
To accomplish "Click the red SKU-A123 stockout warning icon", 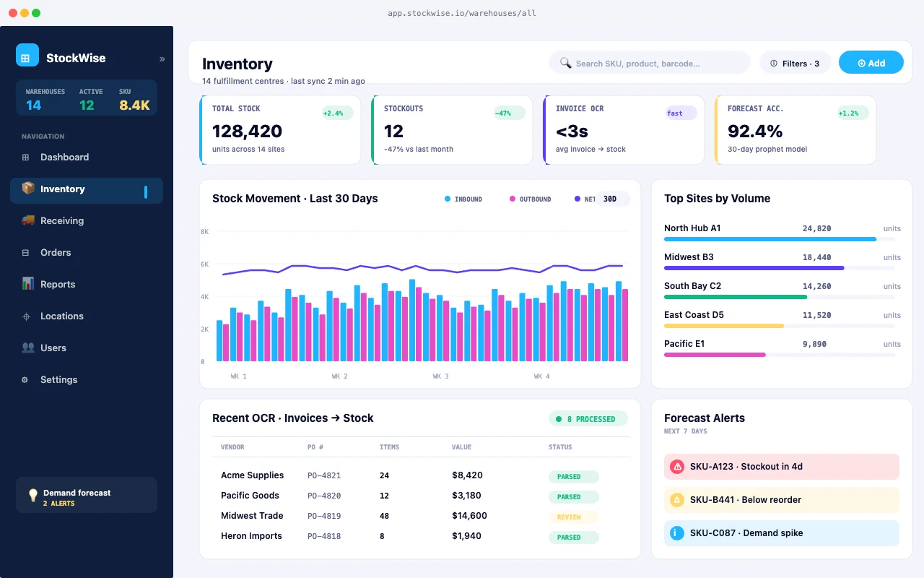I will [x=677, y=467].
